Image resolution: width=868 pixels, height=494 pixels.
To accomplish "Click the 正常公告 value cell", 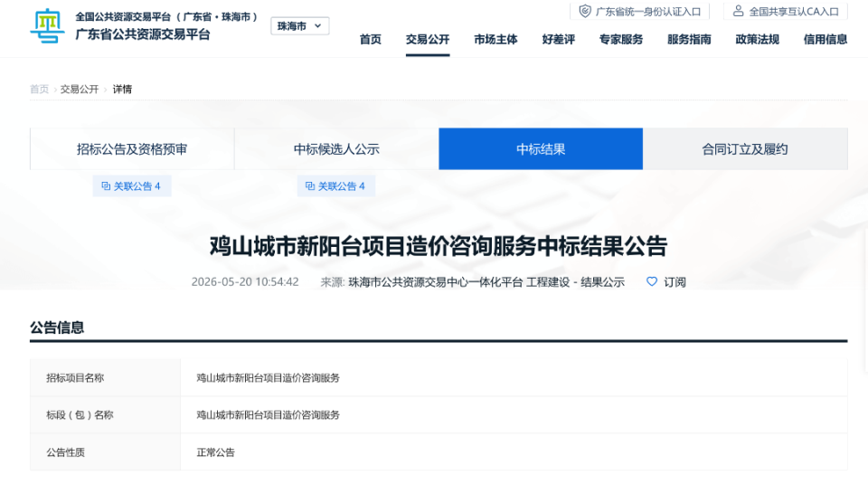I will [x=514, y=451].
